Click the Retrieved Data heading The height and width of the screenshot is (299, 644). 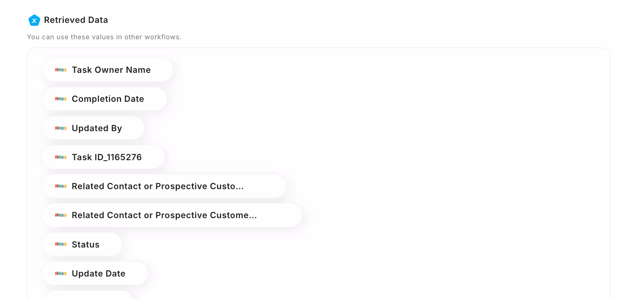point(76,20)
